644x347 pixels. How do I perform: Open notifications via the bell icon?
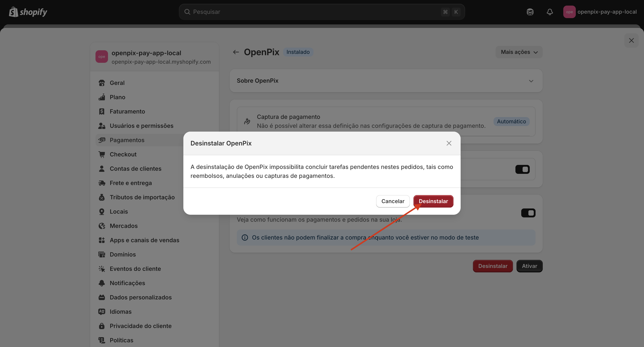[x=549, y=12]
